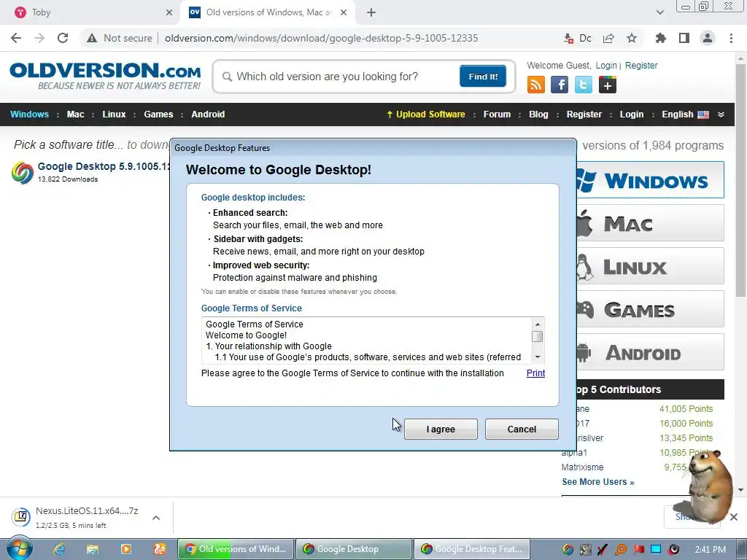This screenshot has height=560, width=747.
Task: Open the Forum navigation link
Action: 497,114
